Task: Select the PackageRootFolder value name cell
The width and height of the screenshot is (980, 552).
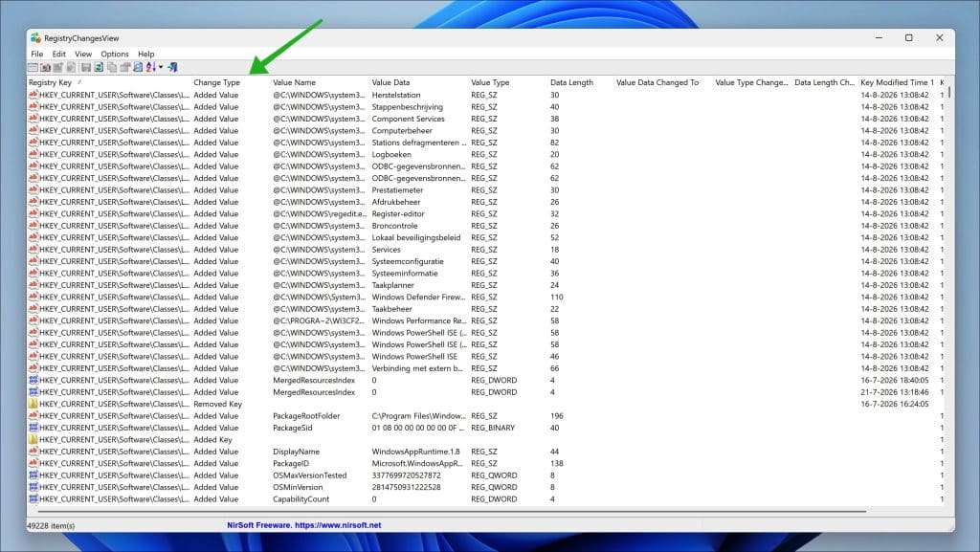Action: point(306,416)
